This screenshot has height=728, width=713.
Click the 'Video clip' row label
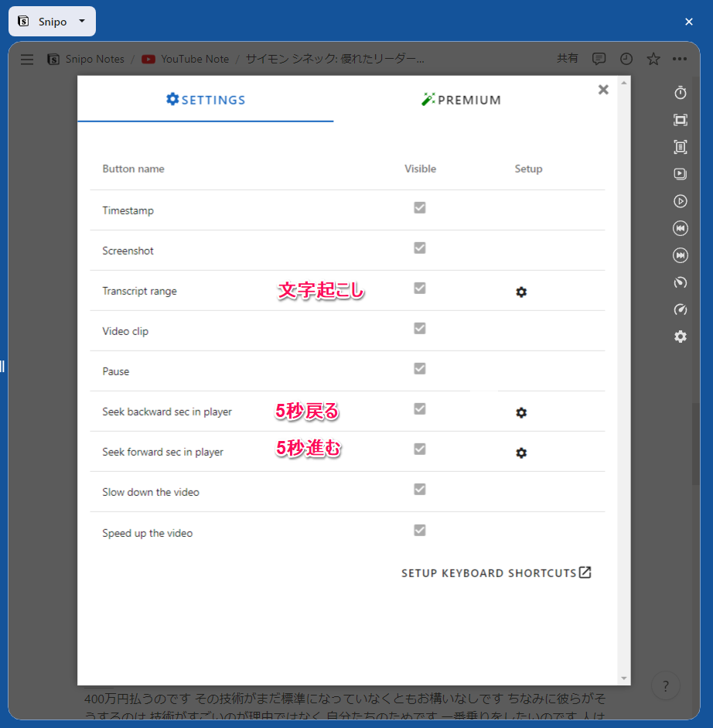tap(125, 331)
